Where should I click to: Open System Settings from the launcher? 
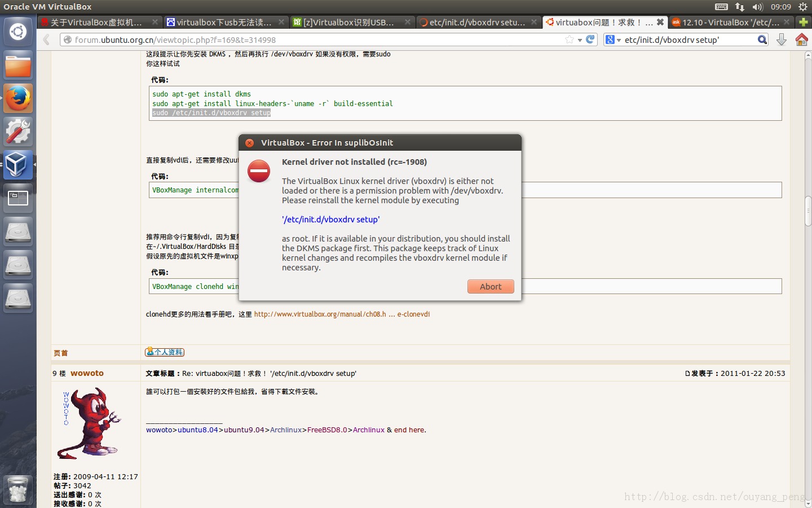coord(17,131)
